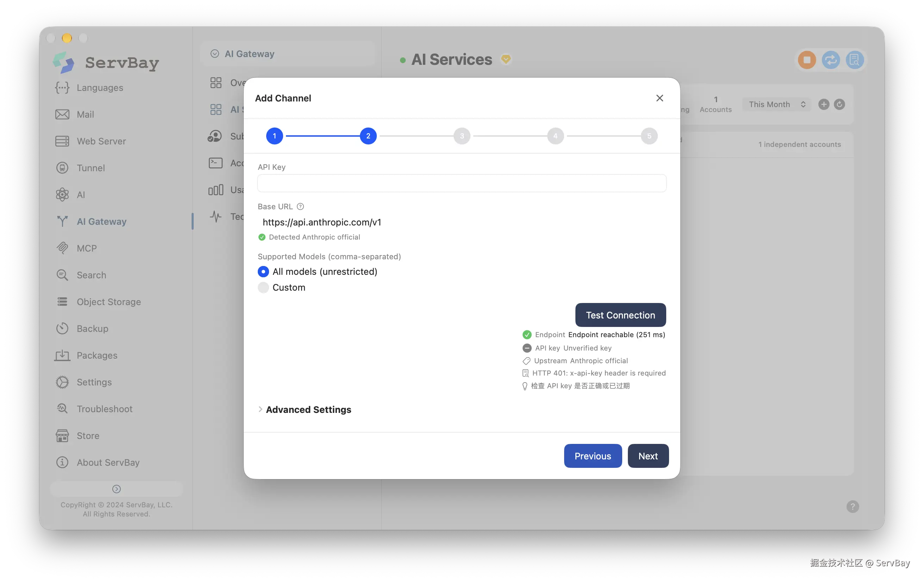Open the Troubleshoot section
The height and width of the screenshot is (582, 924).
(x=94, y=409)
